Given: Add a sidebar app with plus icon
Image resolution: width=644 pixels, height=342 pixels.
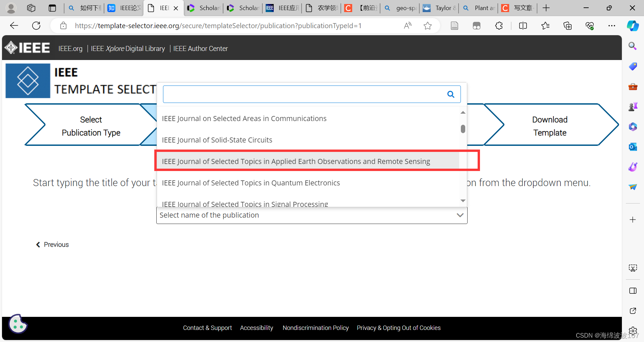Looking at the screenshot, I should coord(633,220).
